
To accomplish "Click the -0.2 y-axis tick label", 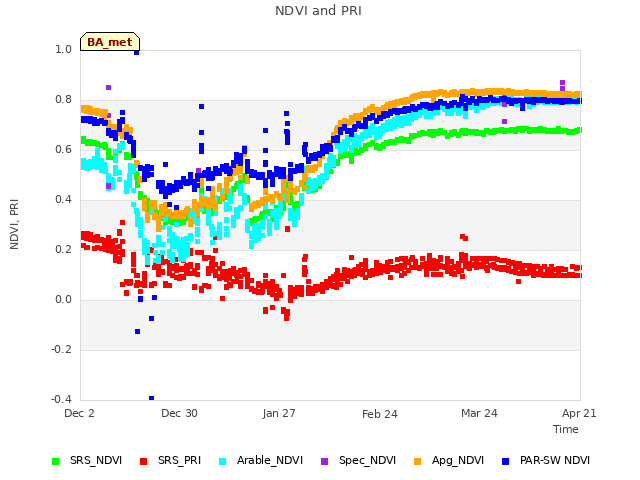I will 61,349.
